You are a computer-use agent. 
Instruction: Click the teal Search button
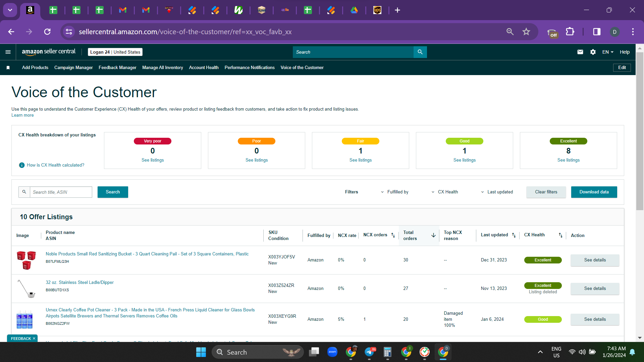[x=113, y=192]
